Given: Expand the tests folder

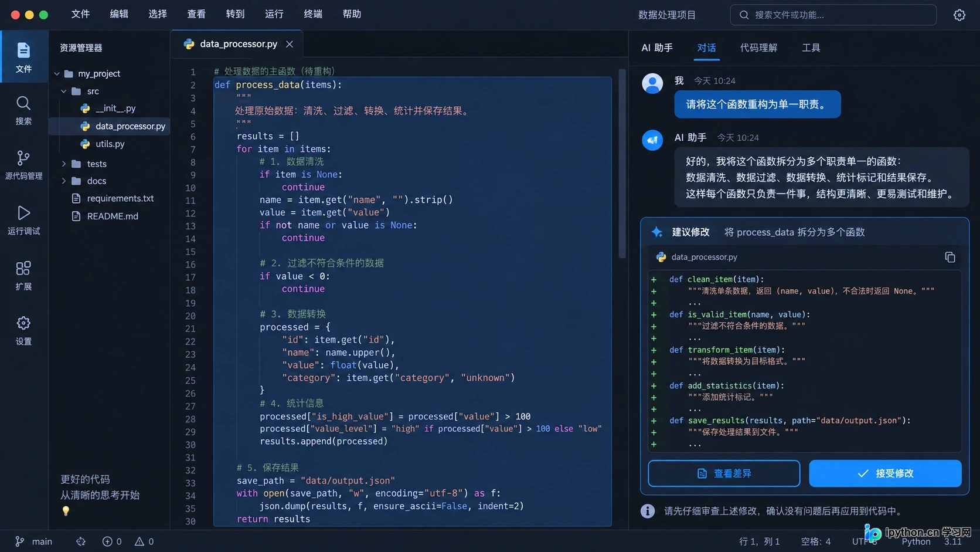Looking at the screenshot, I should click(x=64, y=164).
